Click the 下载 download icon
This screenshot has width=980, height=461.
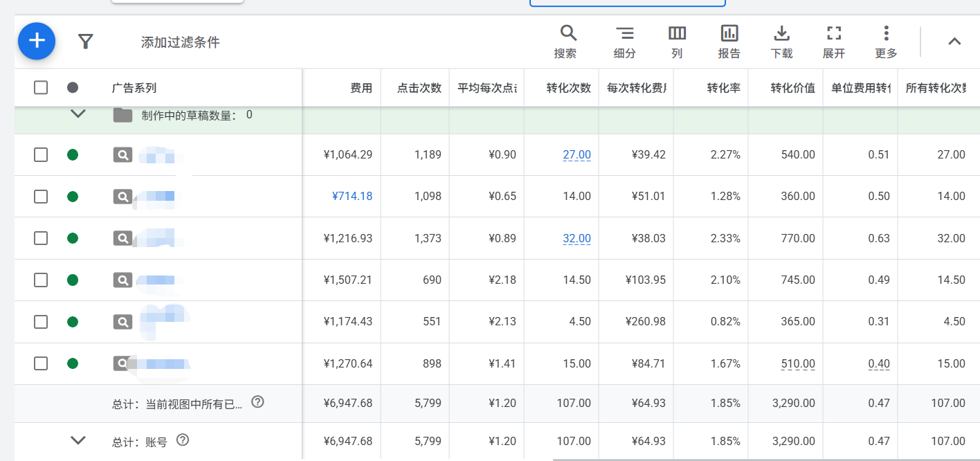coord(781,33)
